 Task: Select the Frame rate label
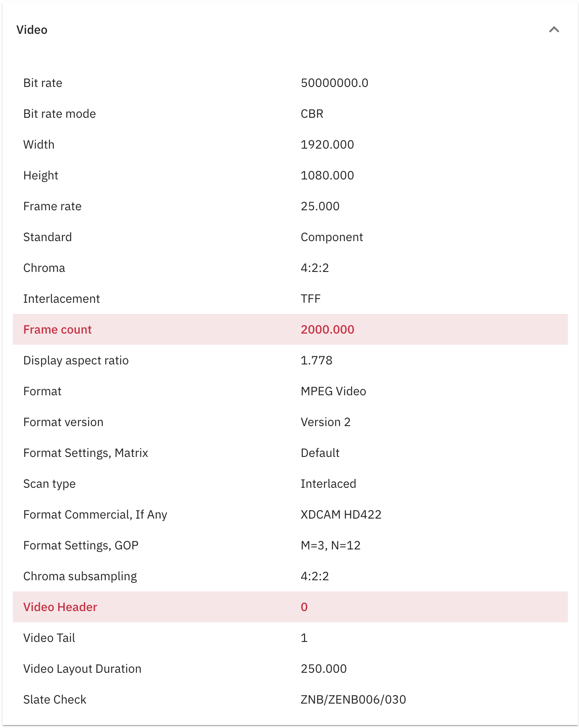pyautogui.click(x=52, y=206)
